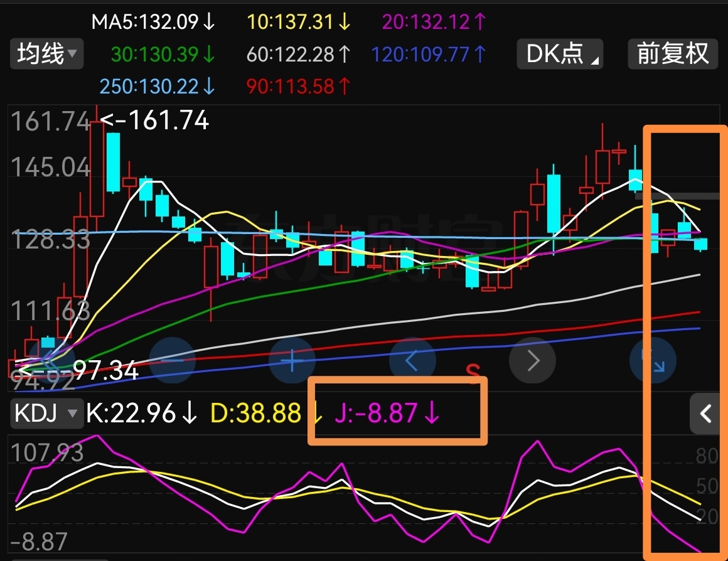Move chart right with right arrow button
This screenshot has width=728, height=561.
pyautogui.click(x=533, y=360)
